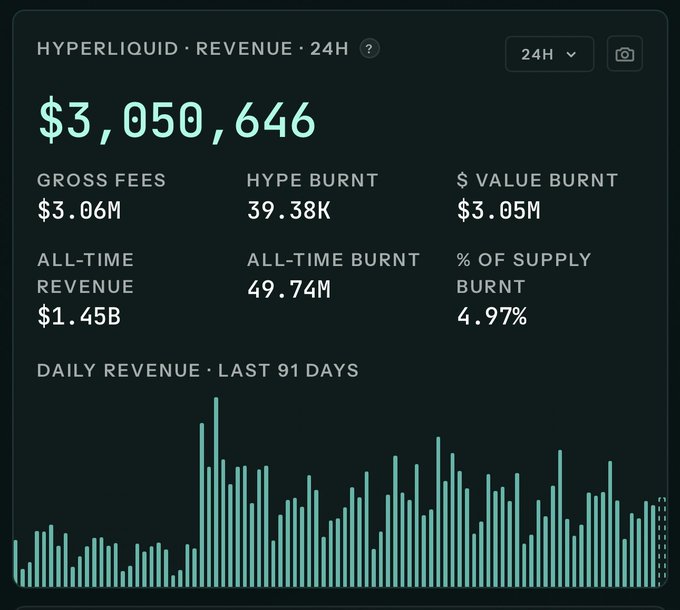Click the HYPERLIQUID · REVENUE · 24H title

[x=193, y=49]
